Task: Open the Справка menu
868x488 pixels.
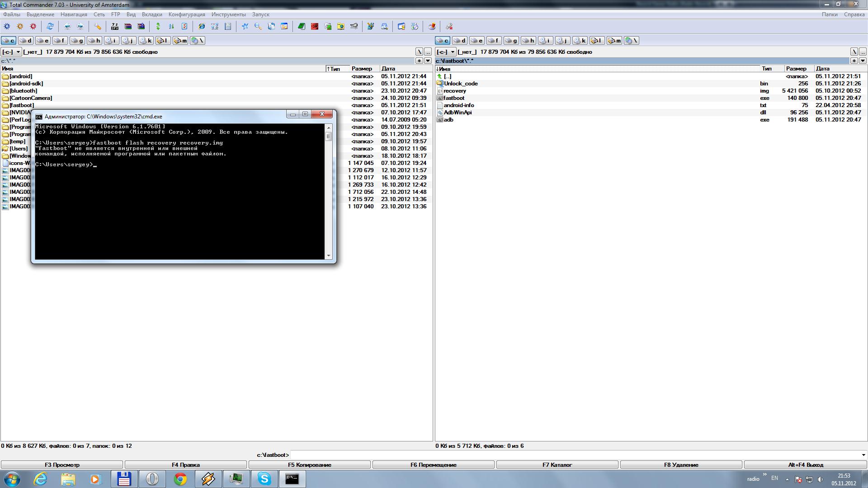Action: click(854, 14)
